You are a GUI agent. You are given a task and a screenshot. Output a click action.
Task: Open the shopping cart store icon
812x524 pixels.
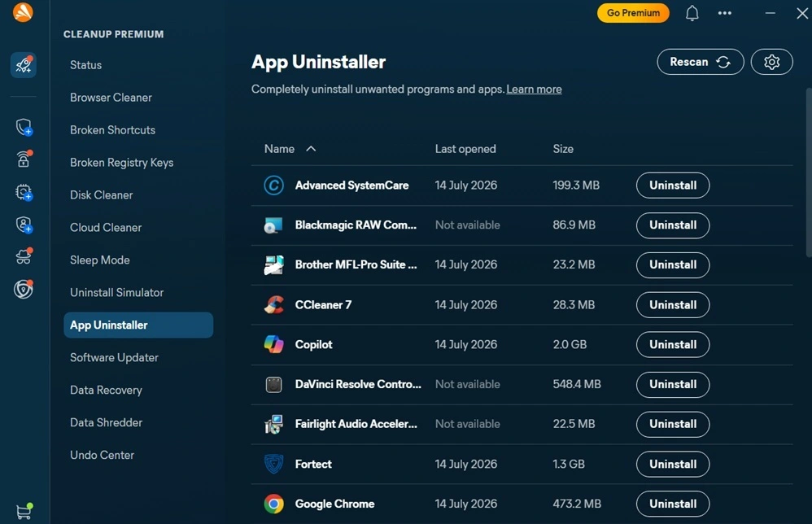coord(24,511)
